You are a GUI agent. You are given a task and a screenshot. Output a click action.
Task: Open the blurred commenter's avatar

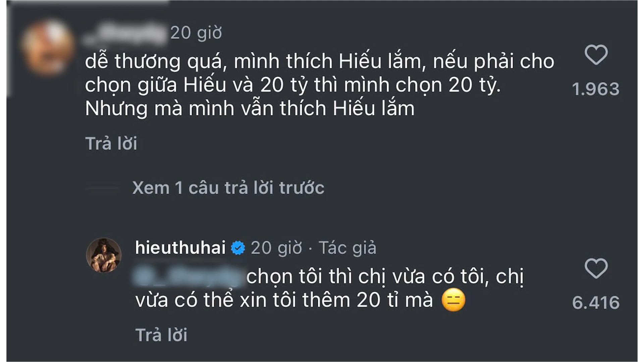coord(47,47)
